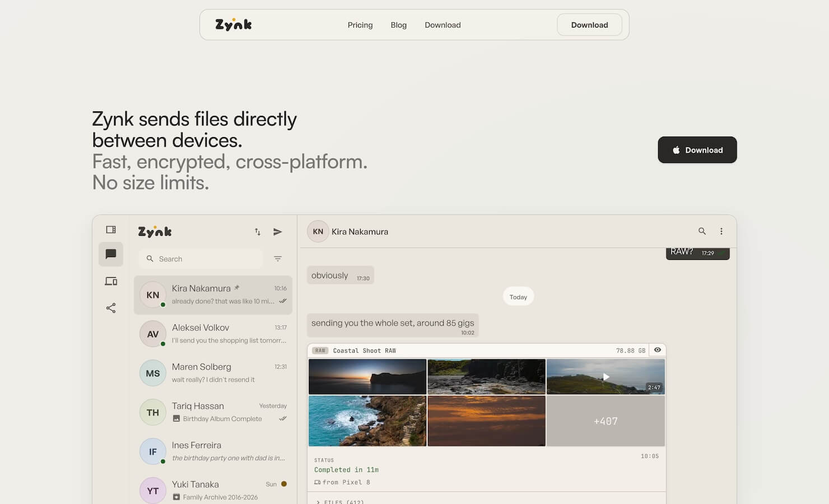Open the Ines Ferreira conversation
Viewport: 829px width, 504px height.
(213, 451)
